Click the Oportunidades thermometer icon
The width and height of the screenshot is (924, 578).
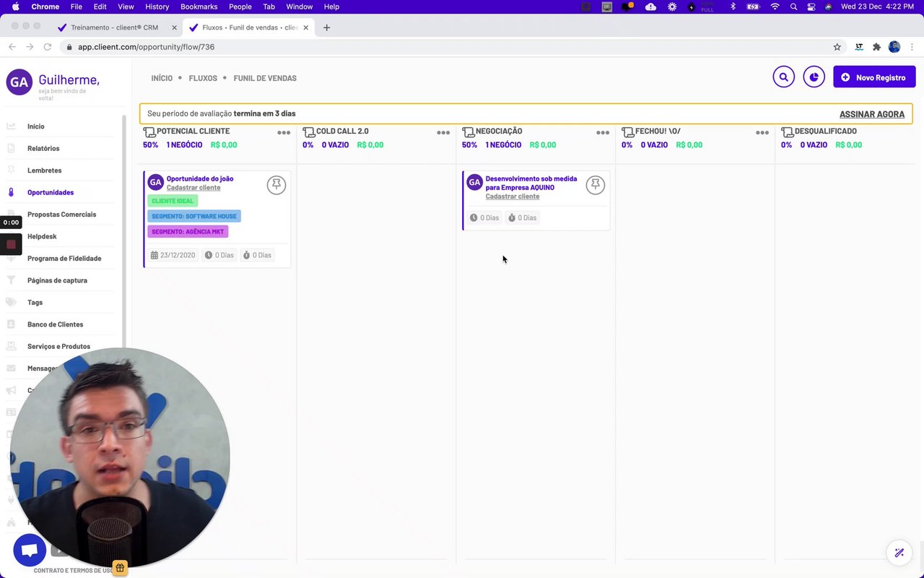(11, 192)
